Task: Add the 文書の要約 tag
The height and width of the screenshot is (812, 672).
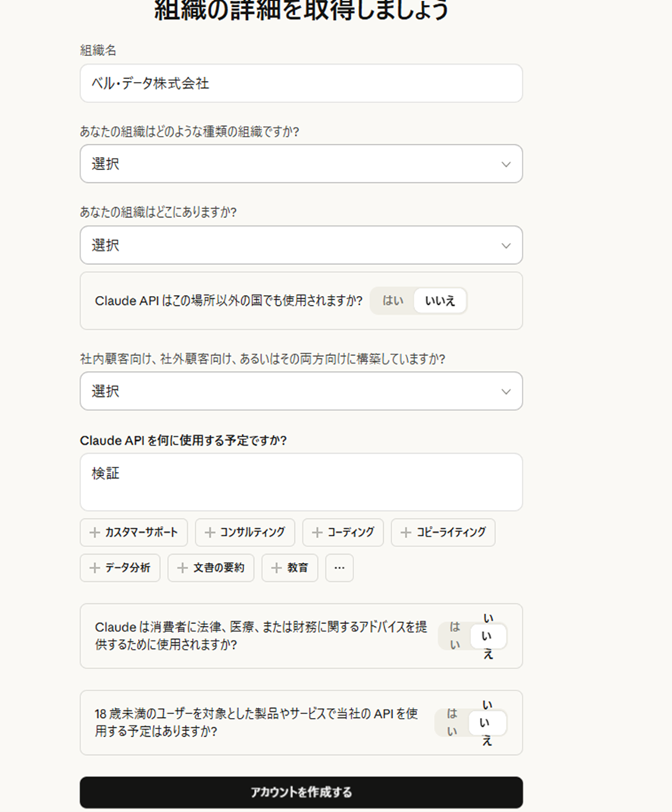Action: click(211, 568)
